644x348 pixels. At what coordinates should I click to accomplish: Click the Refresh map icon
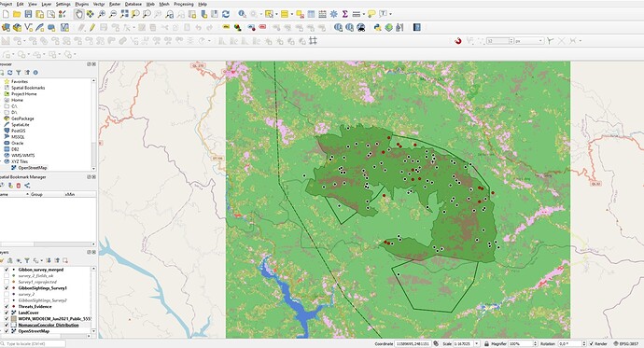(x=226, y=14)
